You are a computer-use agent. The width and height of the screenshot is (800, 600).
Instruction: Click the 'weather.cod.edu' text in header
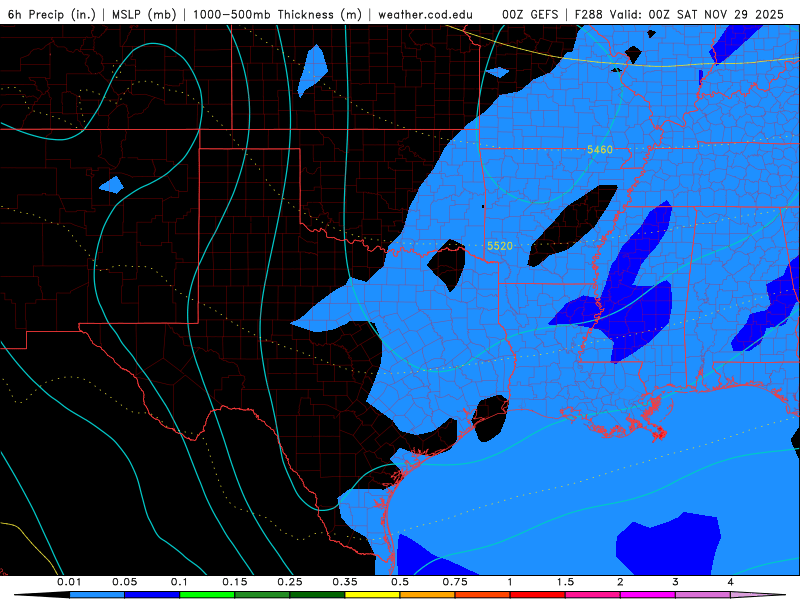point(425,14)
